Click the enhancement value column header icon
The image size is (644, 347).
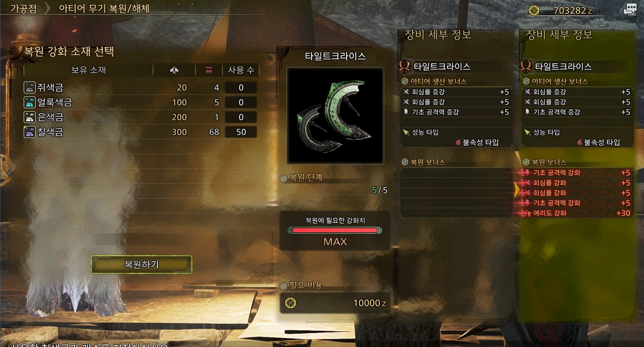pyautogui.click(x=174, y=70)
